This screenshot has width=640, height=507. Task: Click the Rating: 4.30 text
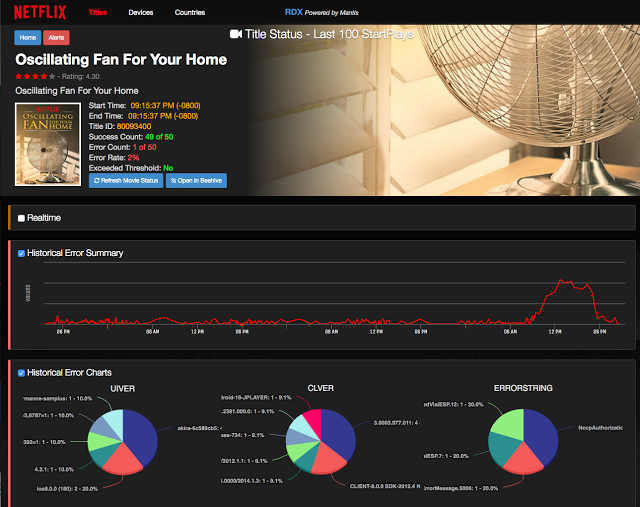(80, 76)
